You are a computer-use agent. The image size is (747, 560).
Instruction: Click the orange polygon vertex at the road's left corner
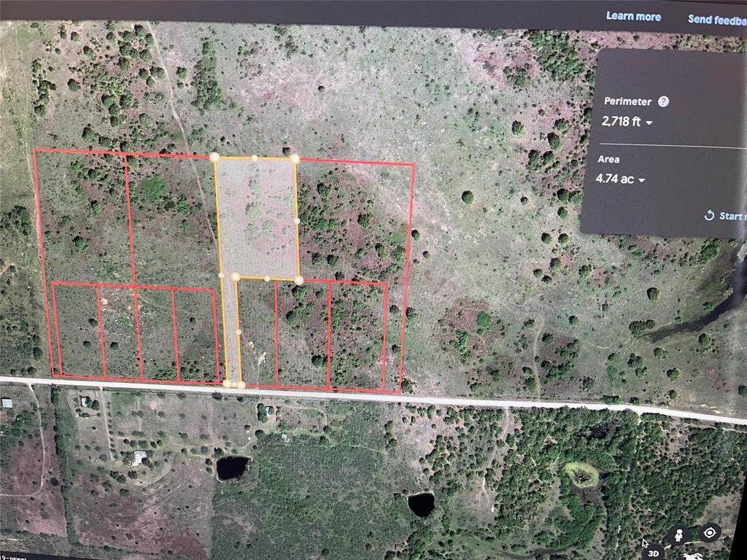[x=228, y=384]
